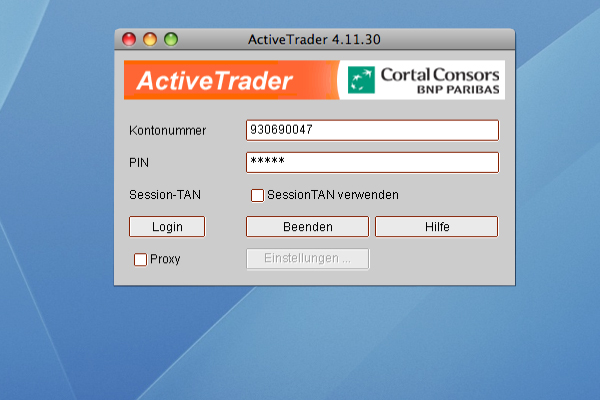The image size is (600, 400).
Task: Click the Cortal Consors brand text
Action: 438,74
